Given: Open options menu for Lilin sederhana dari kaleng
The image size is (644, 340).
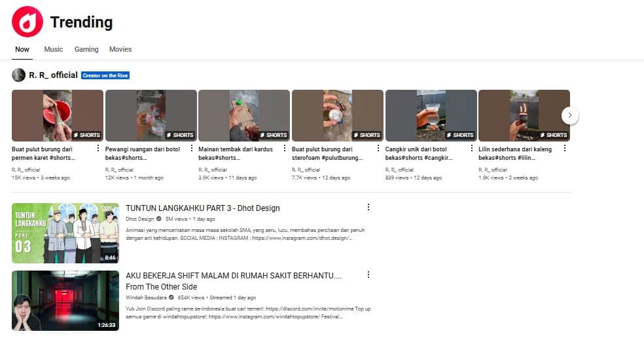Looking at the screenshot, I should pyautogui.click(x=565, y=149).
